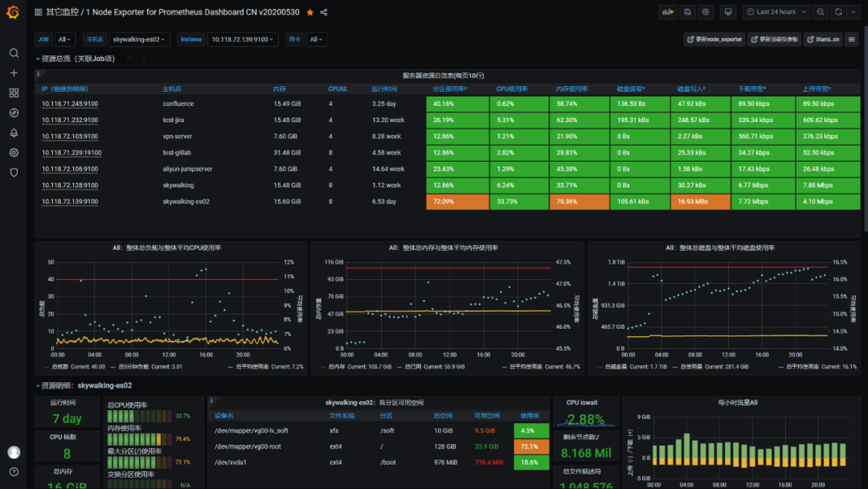Toggle the 总核数 legend series
The width and height of the screenshot is (868, 489).
59,367
